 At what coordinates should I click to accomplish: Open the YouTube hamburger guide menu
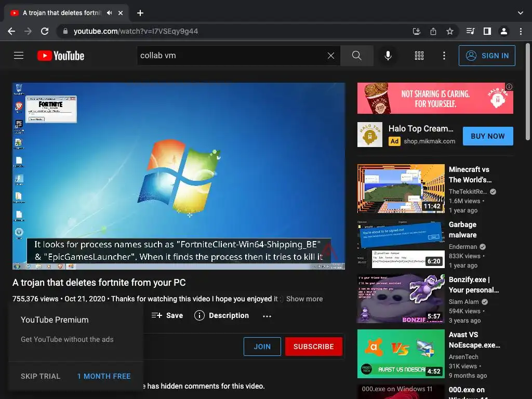click(19, 55)
